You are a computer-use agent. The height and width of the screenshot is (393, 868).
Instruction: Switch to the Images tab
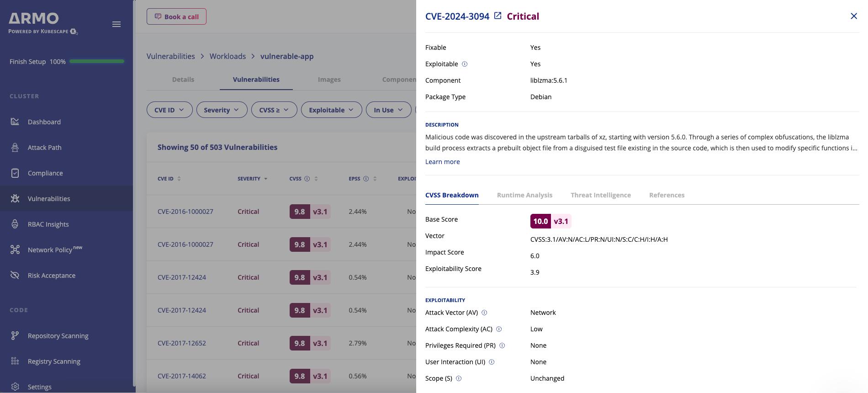(x=329, y=80)
